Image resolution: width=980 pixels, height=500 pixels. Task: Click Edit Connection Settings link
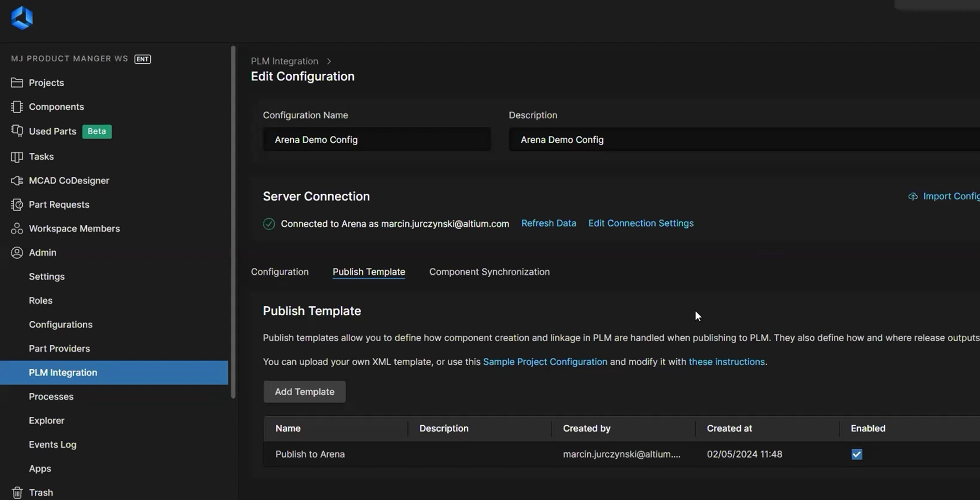click(x=641, y=223)
